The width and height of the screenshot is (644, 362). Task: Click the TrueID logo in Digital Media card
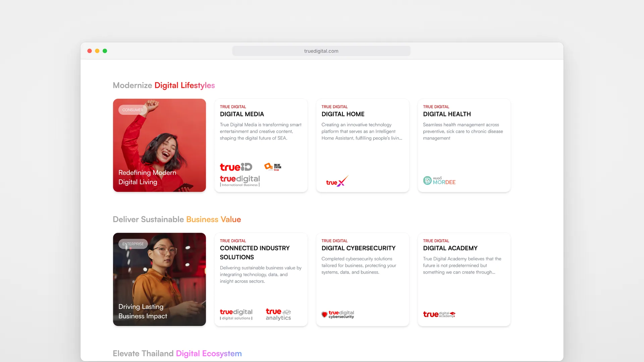[x=236, y=167]
